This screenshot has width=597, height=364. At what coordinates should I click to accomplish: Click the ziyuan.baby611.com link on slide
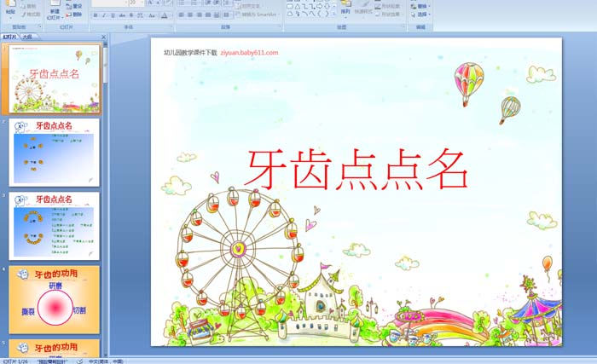(249, 53)
